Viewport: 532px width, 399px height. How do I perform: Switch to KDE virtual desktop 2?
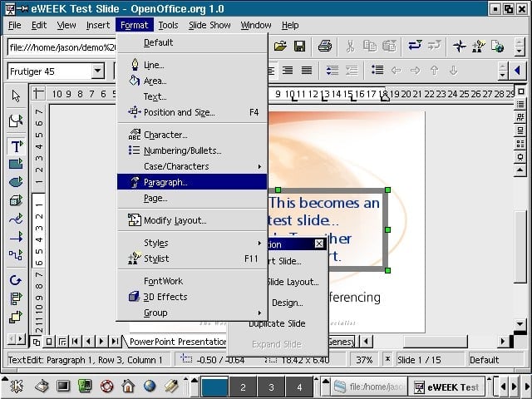click(x=243, y=387)
